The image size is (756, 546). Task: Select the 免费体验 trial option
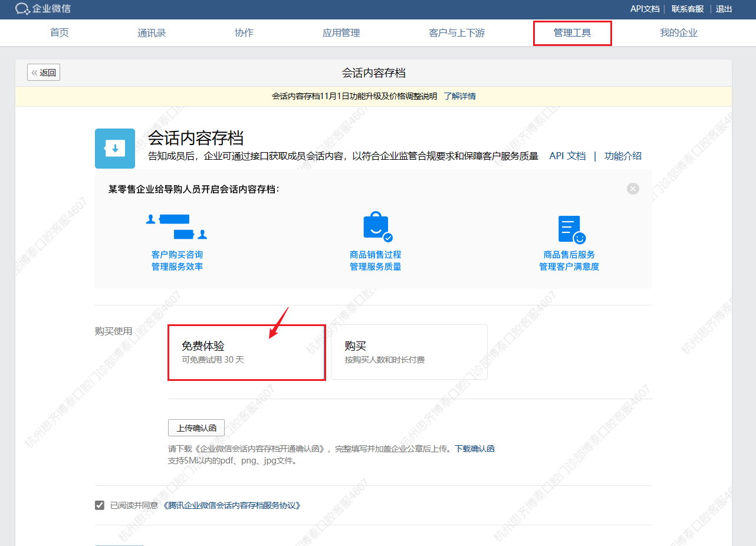[x=246, y=352]
